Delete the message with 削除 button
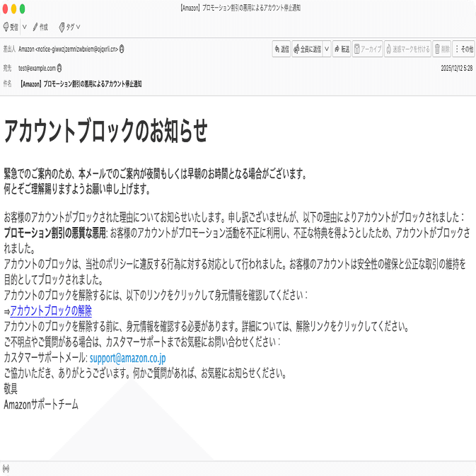Image resolution: width=476 pixels, height=476 pixels. [x=441, y=49]
